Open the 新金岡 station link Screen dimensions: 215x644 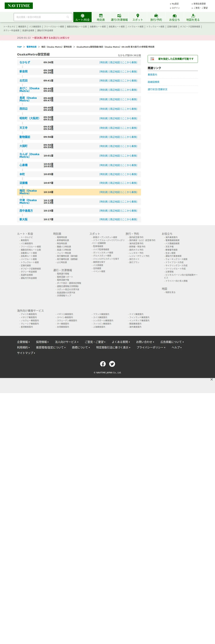coord(24,72)
